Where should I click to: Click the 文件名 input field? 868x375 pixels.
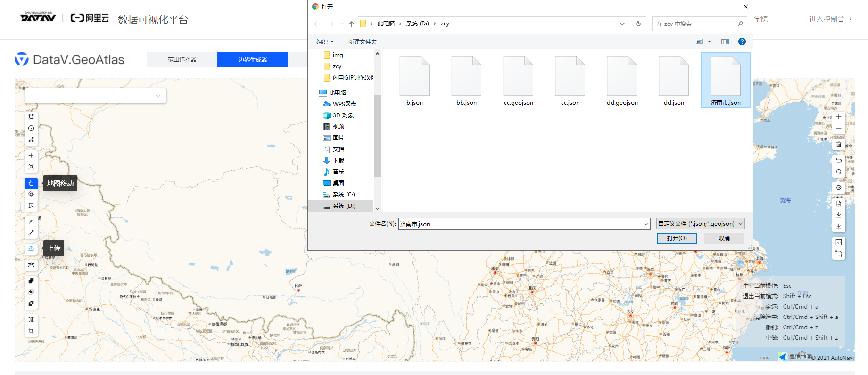pyautogui.click(x=524, y=224)
